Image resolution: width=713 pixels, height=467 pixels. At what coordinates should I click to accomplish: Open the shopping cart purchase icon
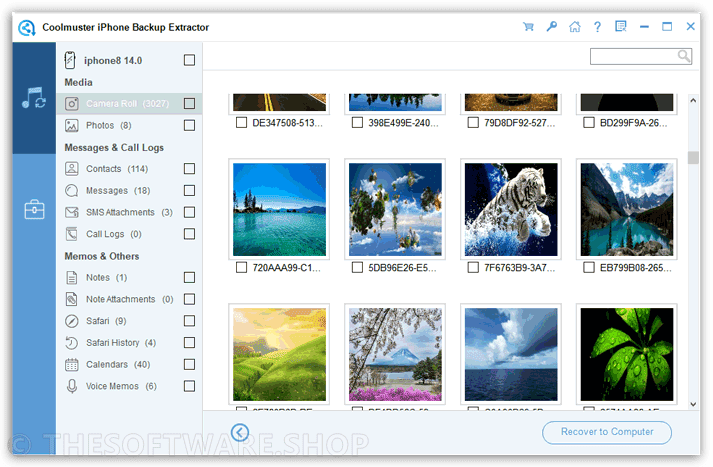528,27
